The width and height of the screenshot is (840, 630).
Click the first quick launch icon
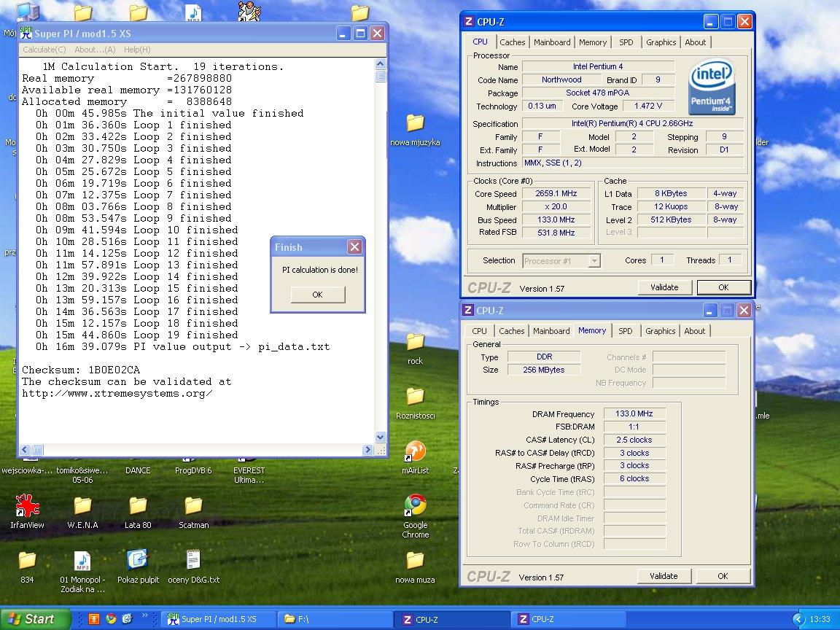coord(94,619)
